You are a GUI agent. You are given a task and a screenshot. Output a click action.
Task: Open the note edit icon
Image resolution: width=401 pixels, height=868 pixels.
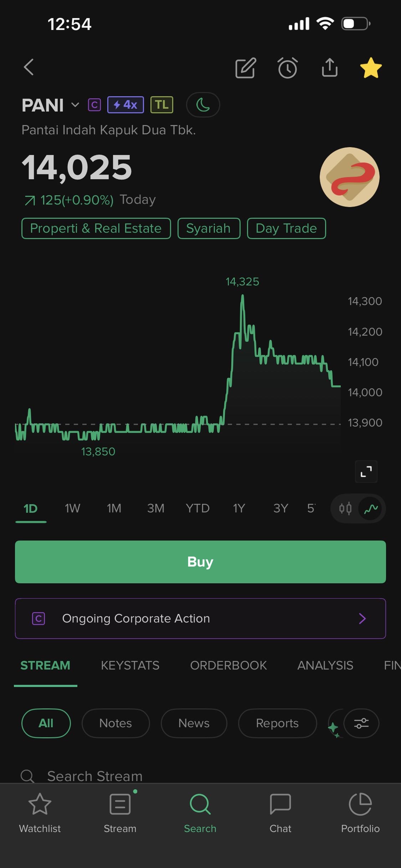[x=246, y=67]
